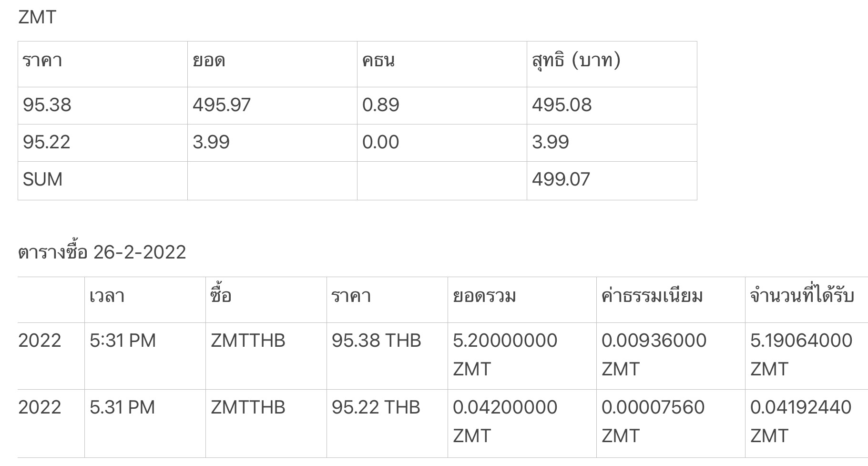This screenshot has height=466, width=868.
Task: Click the จำนวนที่ได้รับ column header
Action: pyautogui.click(x=807, y=300)
